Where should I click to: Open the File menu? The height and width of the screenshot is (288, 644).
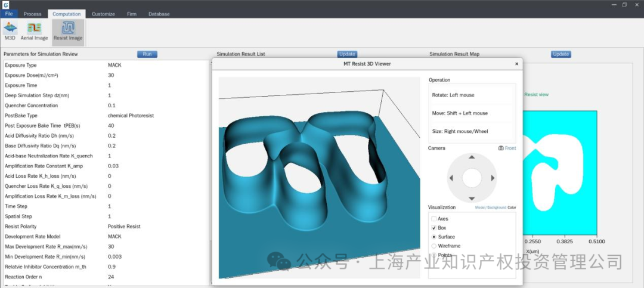(9, 14)
